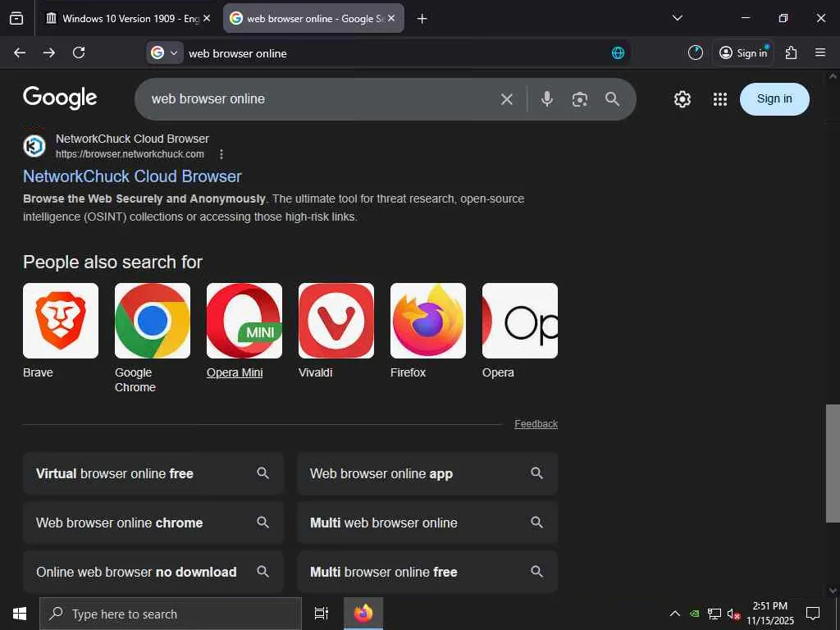Reload the current page
The width and height of the screenshot is (840, 630).
coord(79,52)
